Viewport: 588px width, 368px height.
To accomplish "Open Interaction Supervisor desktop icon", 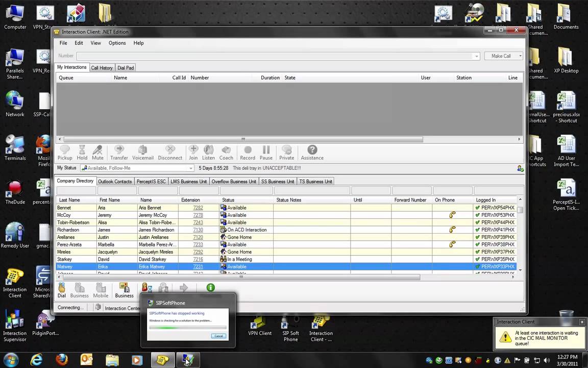I will point(15,325).
